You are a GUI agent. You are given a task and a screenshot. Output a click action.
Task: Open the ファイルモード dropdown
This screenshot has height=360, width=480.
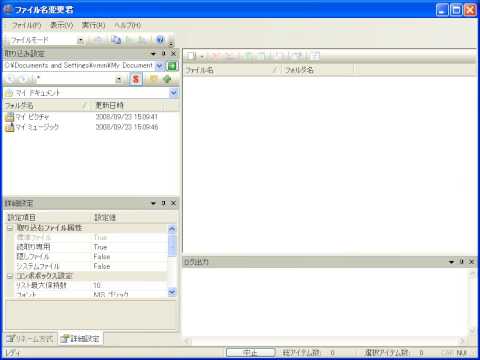click(x=81, y=41)
